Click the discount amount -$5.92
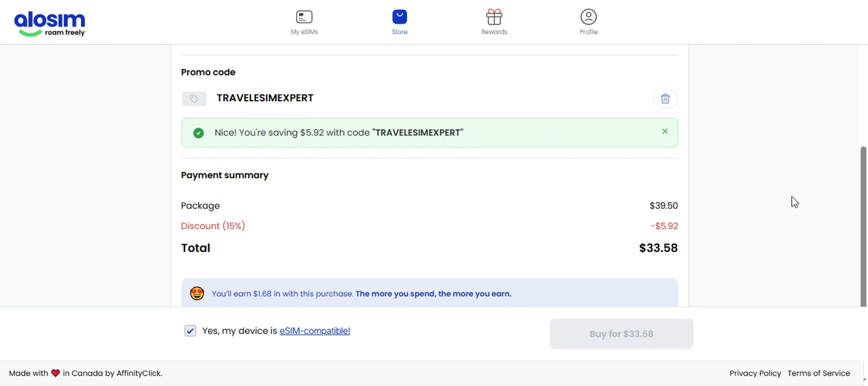Viewport: 868px width, 386px height. coord(664,226)
